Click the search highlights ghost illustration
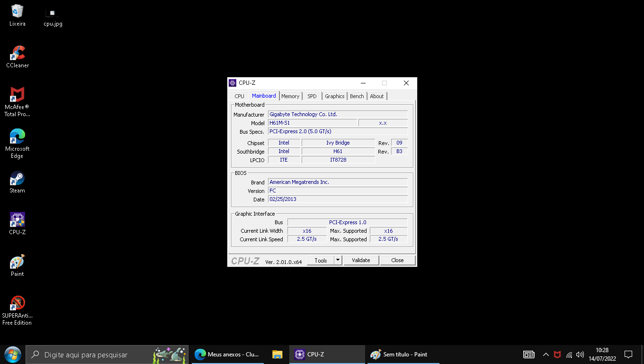 click(x=169, y=355)
